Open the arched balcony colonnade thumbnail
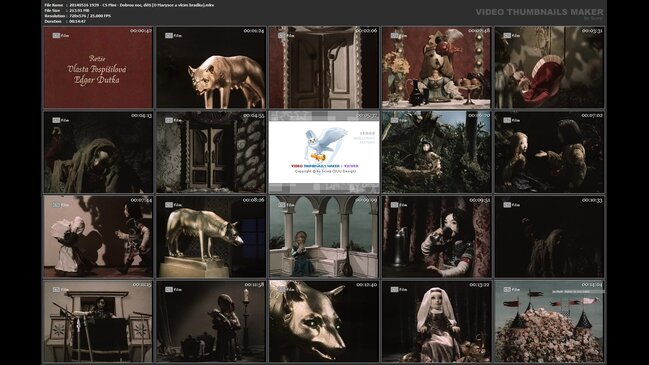649x365 pixels. [x=324, y=237]
